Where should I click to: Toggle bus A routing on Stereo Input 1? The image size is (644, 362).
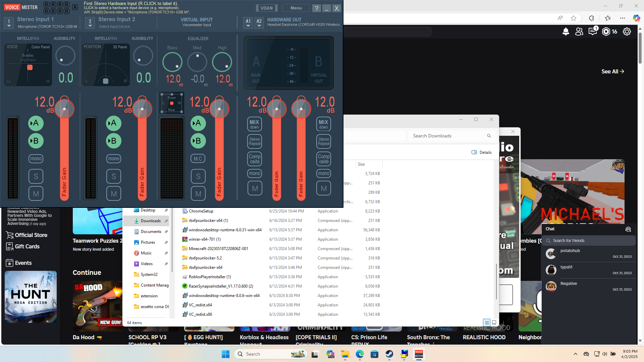(x=36, y=123)
